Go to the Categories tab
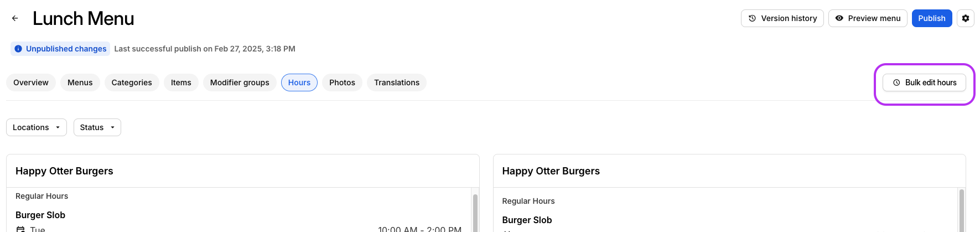Viewport: 980px width, 232px height. (x=132, y=83)
